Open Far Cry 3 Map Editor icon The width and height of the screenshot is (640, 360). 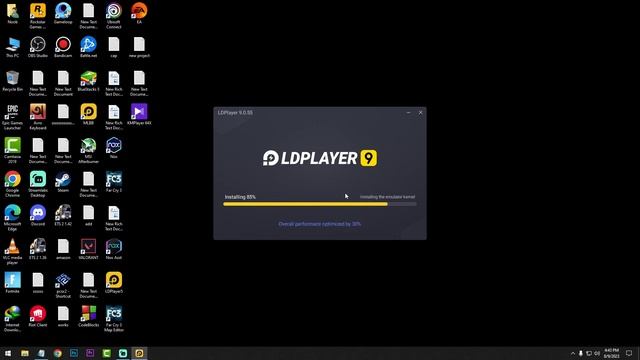(113, 319)
